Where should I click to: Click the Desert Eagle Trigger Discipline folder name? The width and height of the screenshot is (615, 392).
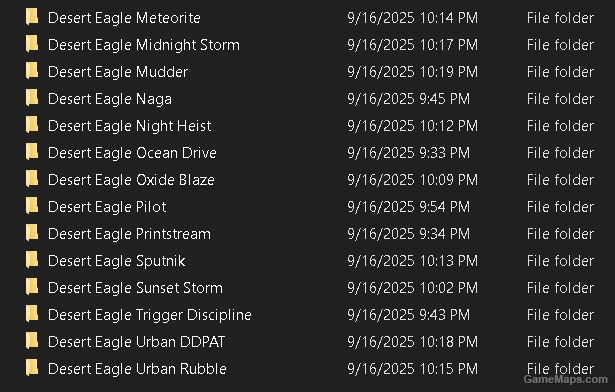pos(149,315)
